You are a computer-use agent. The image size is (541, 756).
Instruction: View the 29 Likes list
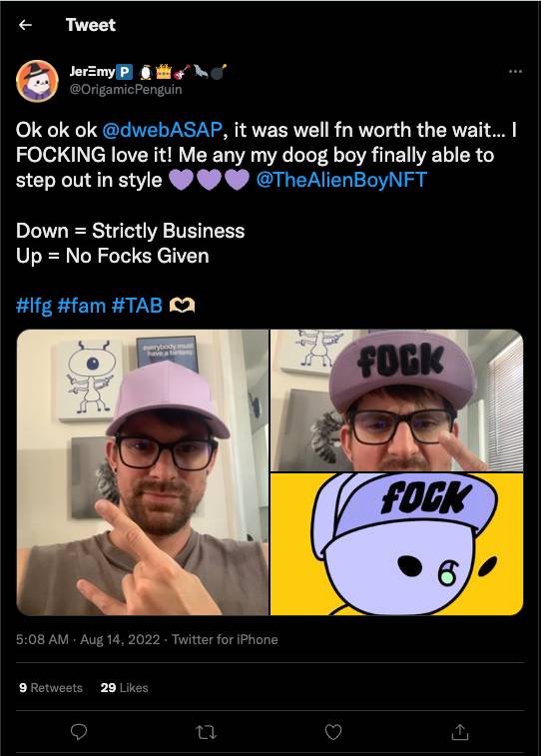coord(125,687)
